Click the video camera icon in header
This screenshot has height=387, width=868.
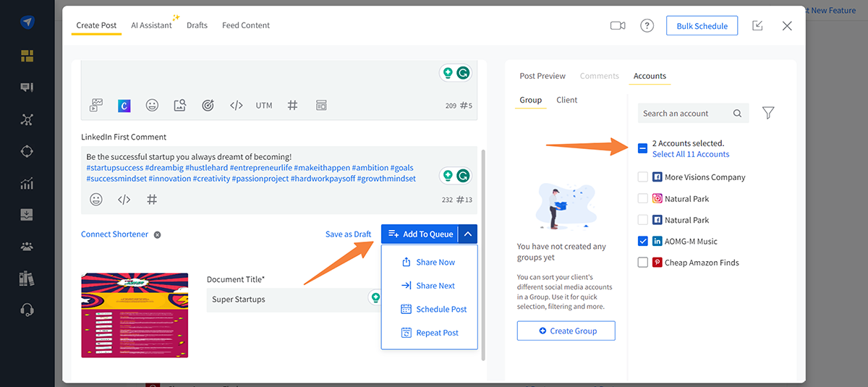617,25
